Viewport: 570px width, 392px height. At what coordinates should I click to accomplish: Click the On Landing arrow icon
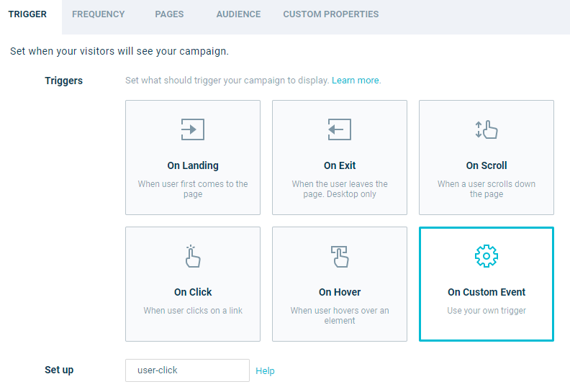point(193,129)
